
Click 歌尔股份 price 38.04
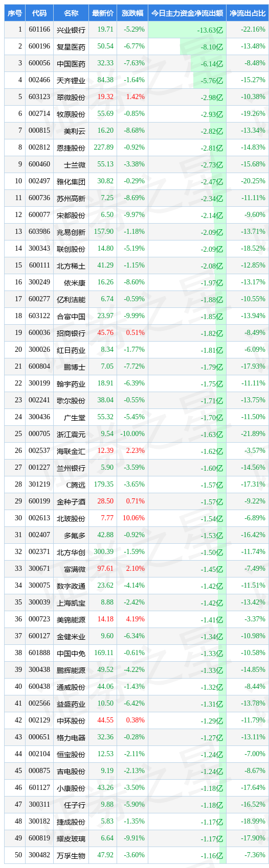105,400
